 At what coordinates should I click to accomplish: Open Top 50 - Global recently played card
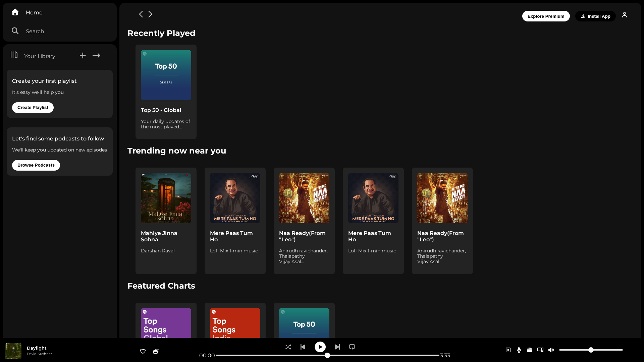pos(166,92)
